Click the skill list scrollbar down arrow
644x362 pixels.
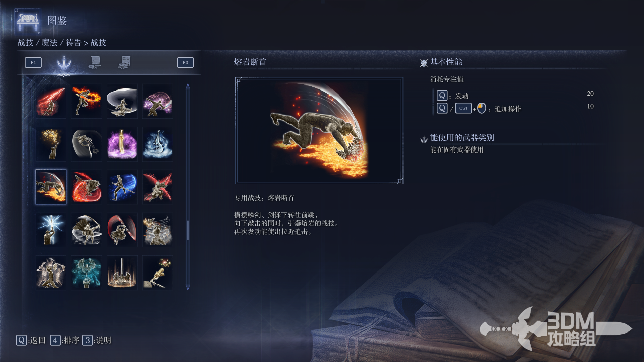pos(188,287)
